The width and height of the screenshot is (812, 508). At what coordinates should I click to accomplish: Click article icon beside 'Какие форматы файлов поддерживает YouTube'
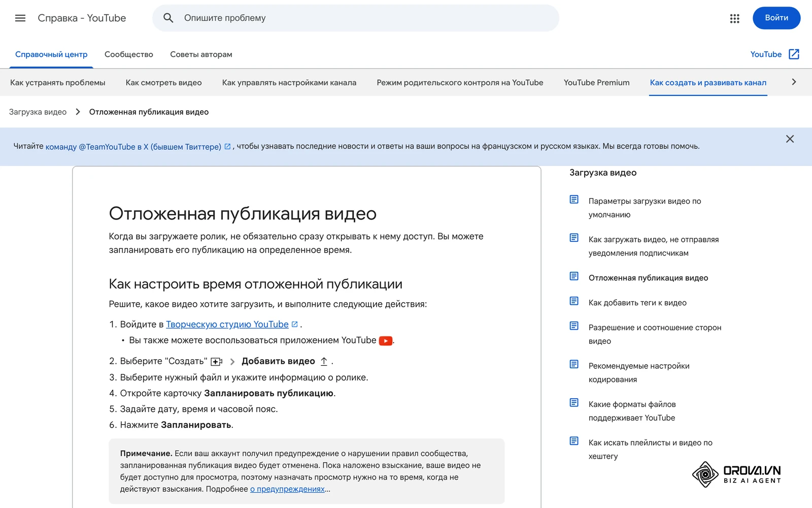(574, 403)
